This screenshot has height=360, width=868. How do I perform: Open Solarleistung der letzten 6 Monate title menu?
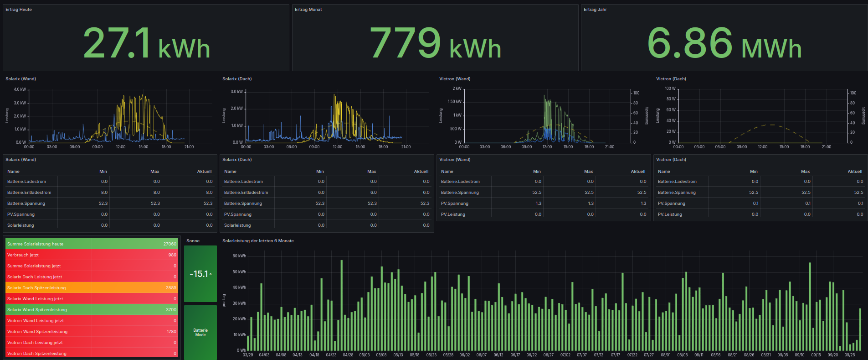[258, 241]
